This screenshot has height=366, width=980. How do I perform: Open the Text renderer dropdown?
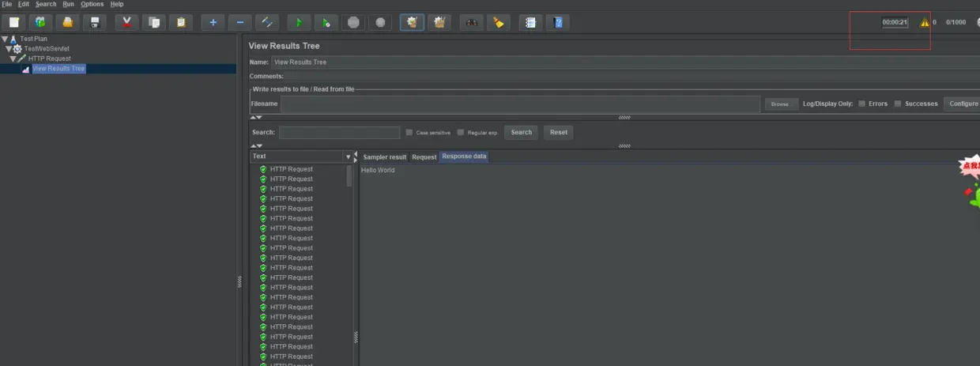pos(347,157)
